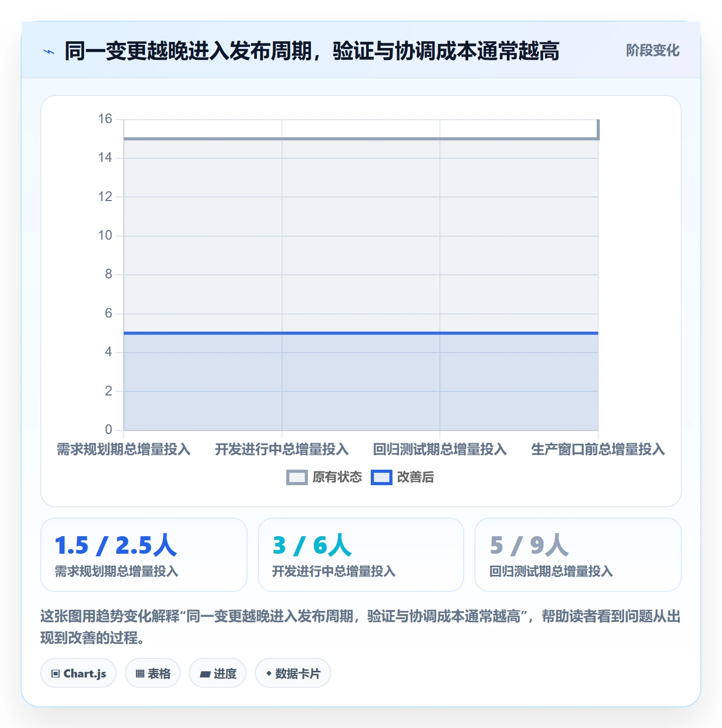
Task: Open the 1.5 / 2.5人 data card
Action: [x=144, y=555]
